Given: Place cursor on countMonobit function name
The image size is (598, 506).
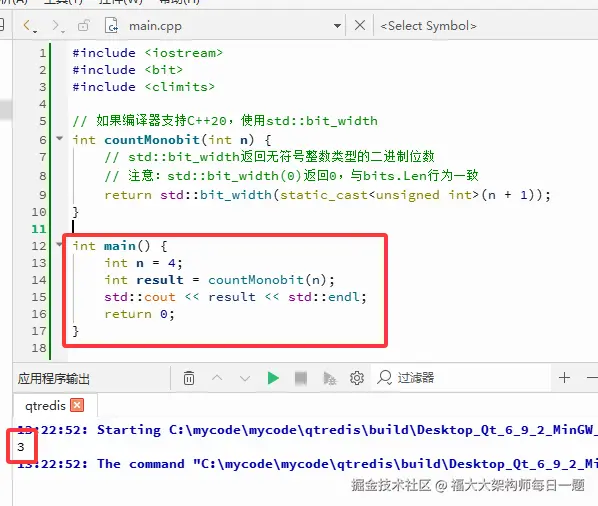Looking at the screenshot, I should point(152,140).
